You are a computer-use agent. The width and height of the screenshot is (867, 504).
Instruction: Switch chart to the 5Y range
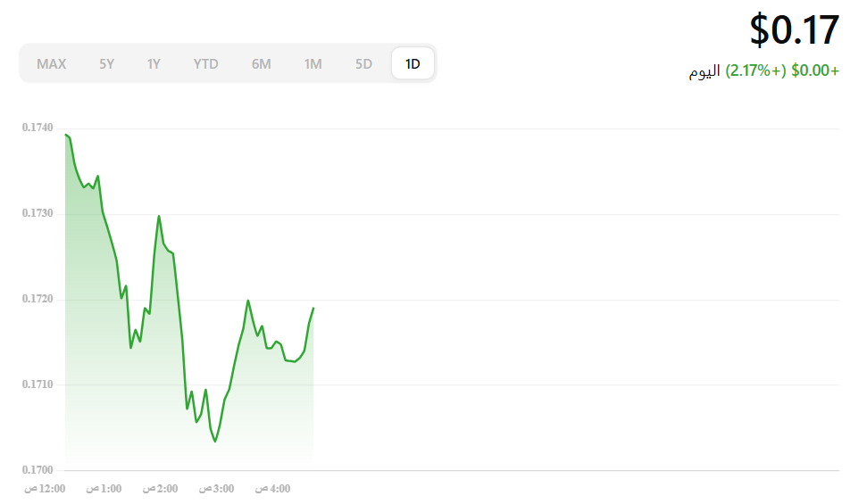(x=106, y=63)
